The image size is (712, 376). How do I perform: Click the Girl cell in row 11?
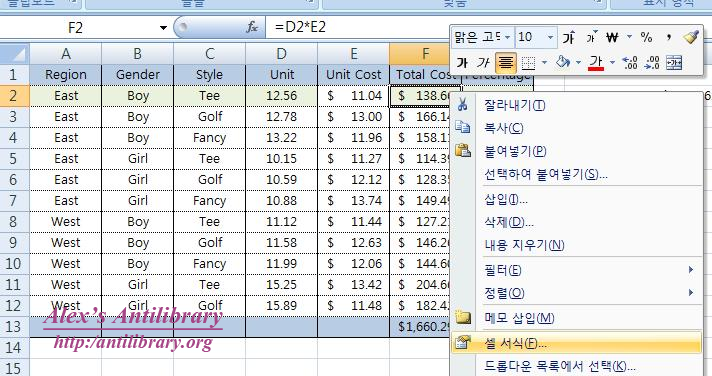(x=138, y=285)
